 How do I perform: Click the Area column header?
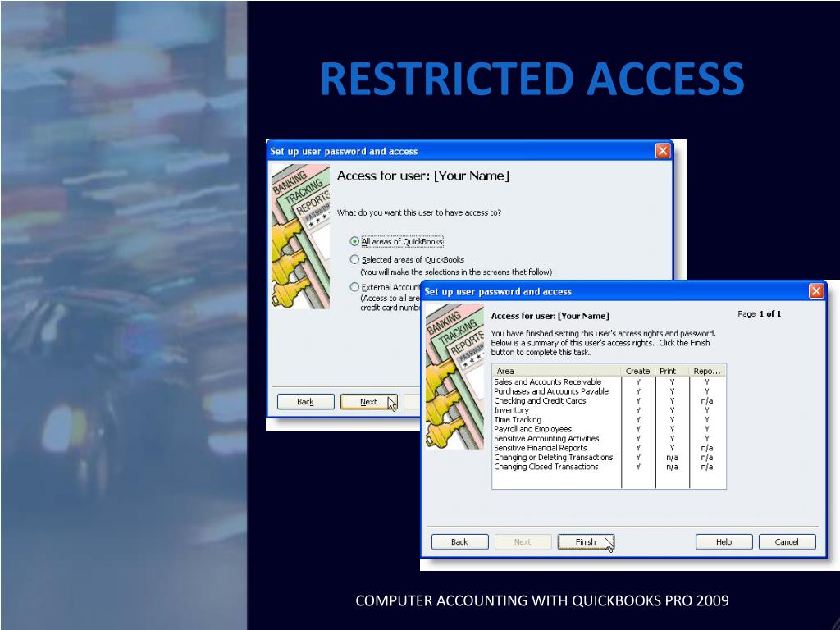557,371
